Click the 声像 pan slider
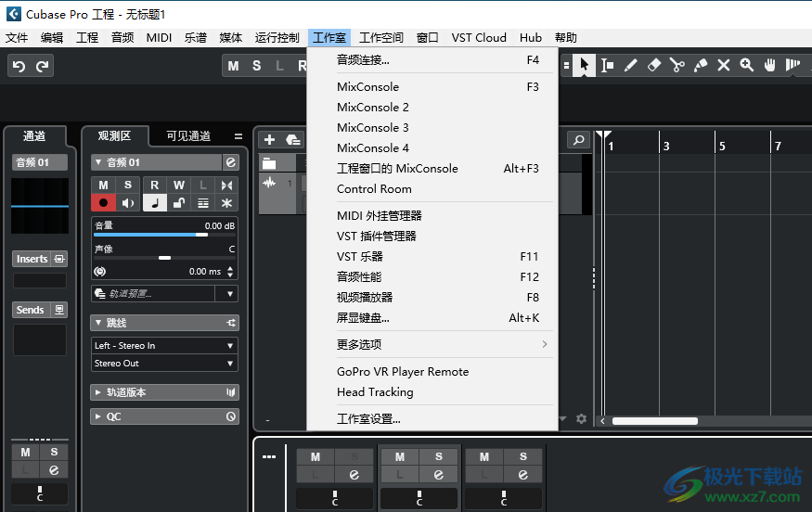Image resolution: width=812 pixels, height=512 pixels. [164, 258]
